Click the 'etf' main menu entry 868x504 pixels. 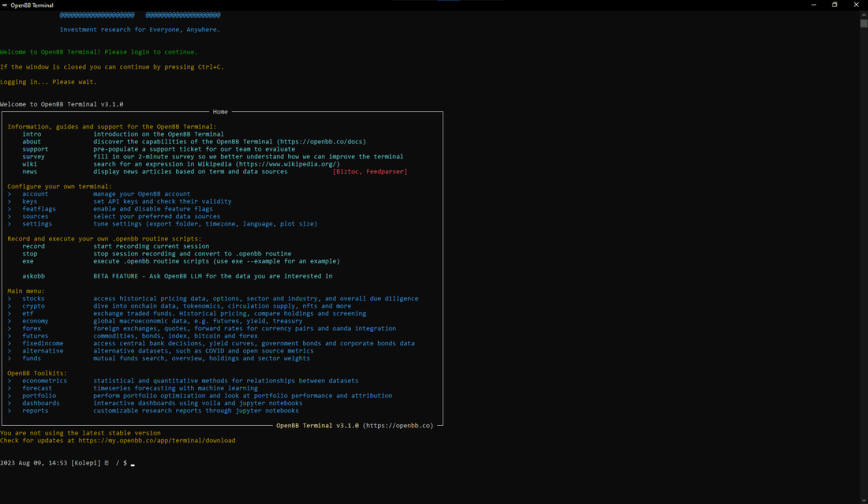pos(28,313)
